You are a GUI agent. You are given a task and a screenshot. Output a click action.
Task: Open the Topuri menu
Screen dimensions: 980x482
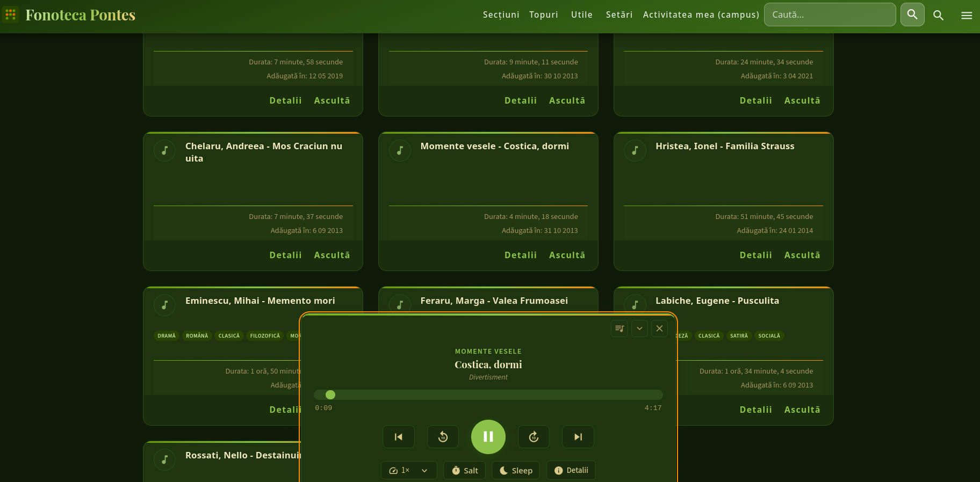[543, 14]
